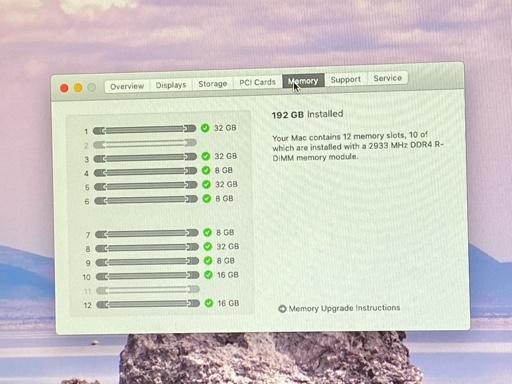Click the 192 GB Installed heading

point(307,114)
